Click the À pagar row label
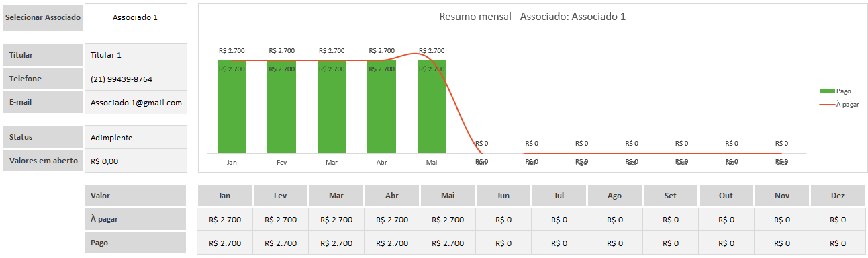This screenshot has height=258, width=868. point(135,219)
